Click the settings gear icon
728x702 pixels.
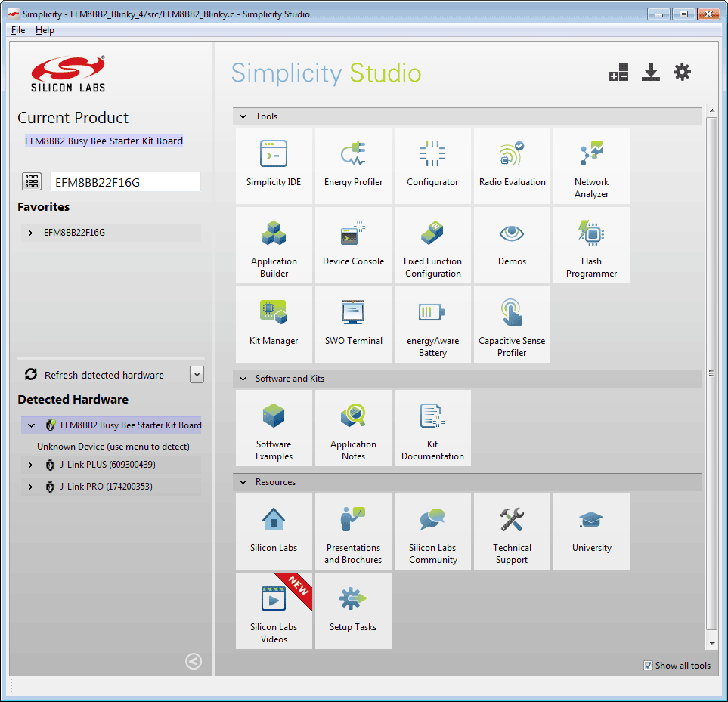(682, 73)
